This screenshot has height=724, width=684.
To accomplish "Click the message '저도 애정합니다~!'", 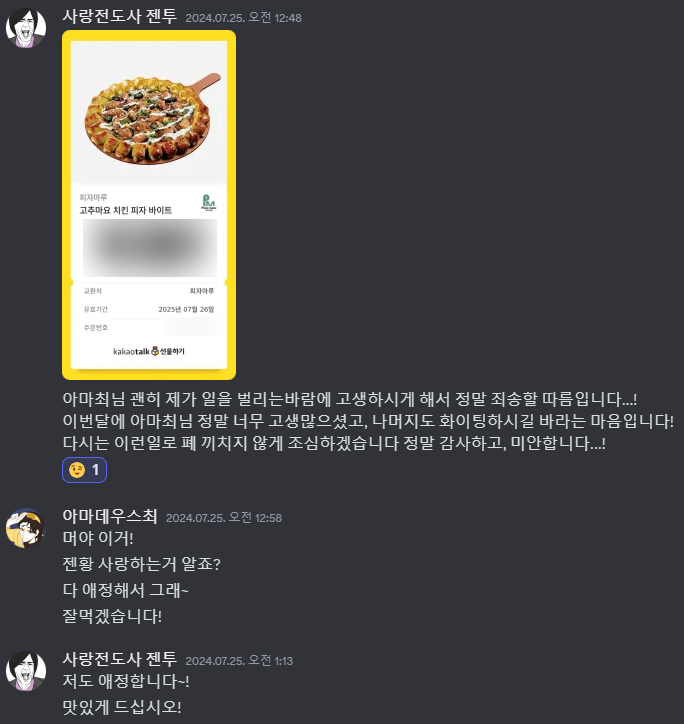I will click(x=126, y=681).
